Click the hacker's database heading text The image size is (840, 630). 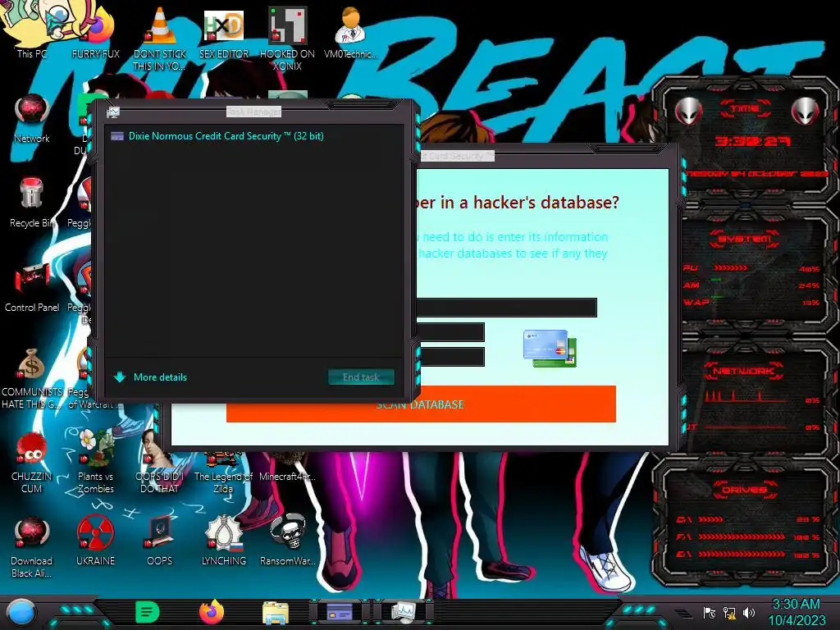(518, 202)
